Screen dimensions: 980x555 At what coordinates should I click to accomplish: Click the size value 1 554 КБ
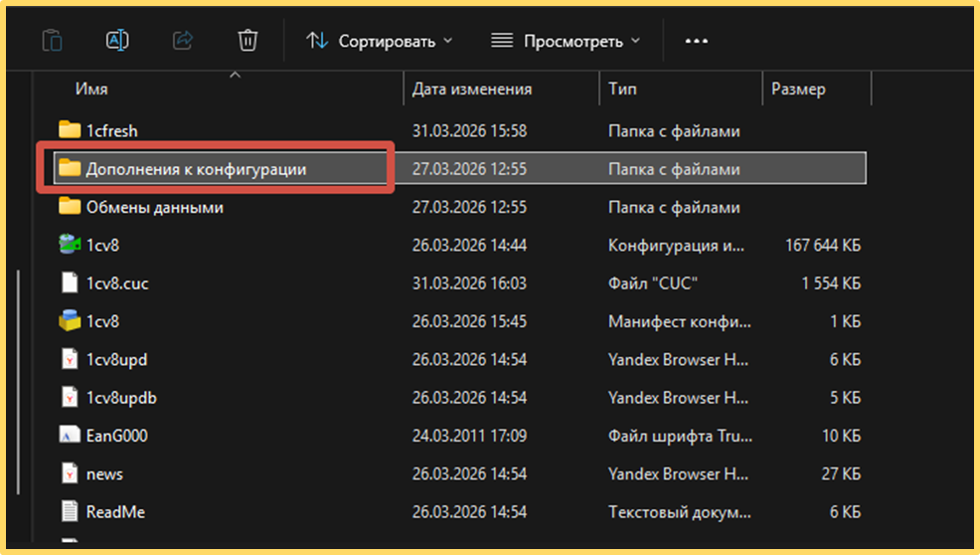pyautogui.click(x=831, y=283)
